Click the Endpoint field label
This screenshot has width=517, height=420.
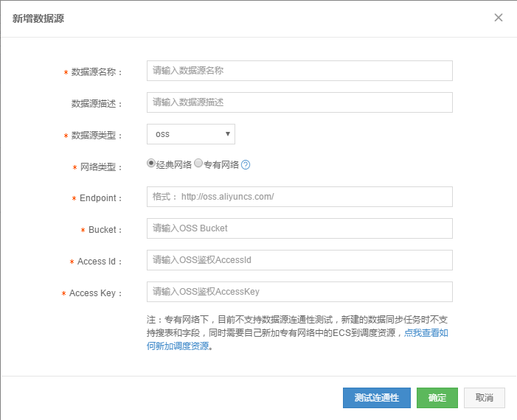pyautogui.click(x=98, y=198)
